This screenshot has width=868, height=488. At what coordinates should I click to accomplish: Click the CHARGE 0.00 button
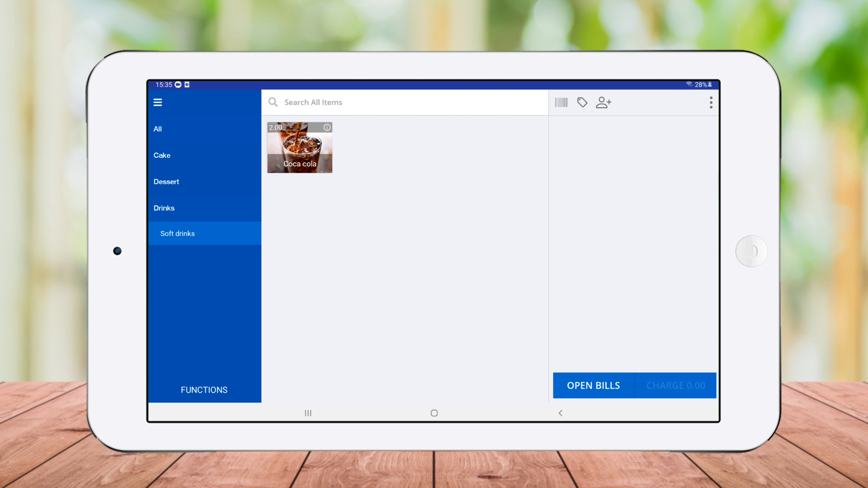(x=675, y=385)
